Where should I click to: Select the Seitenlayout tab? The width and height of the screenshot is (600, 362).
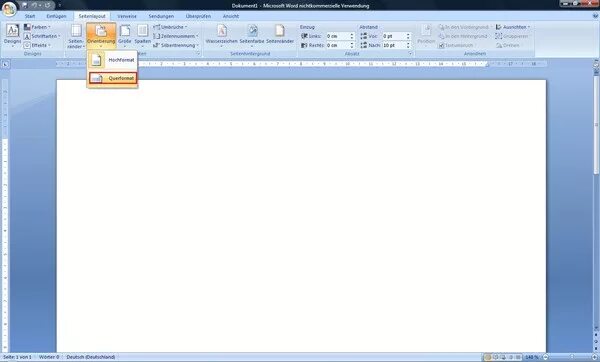tap(92, 16)
